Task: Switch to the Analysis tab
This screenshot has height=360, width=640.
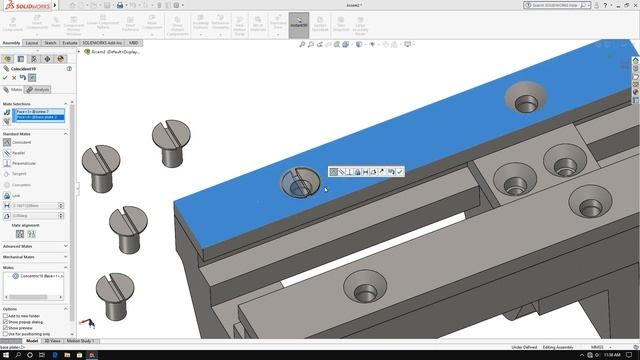Action: [x=38, y=89]
